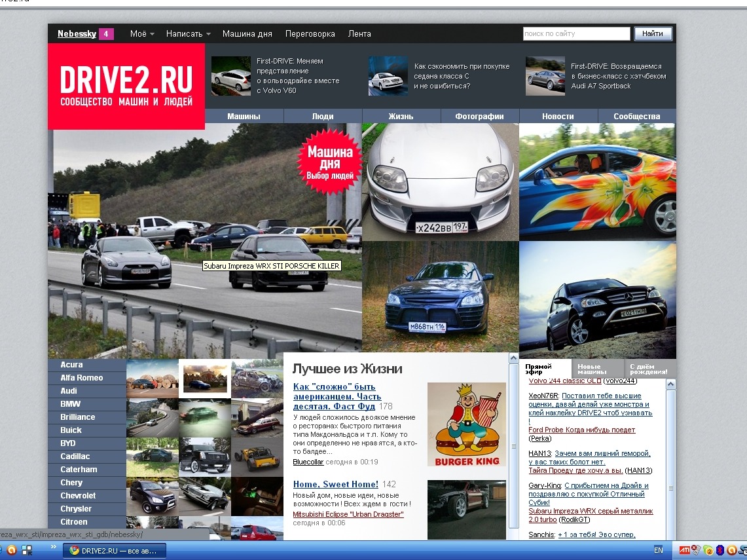
Task: Open the silver car x242вв photo
Action: point(440,182)
